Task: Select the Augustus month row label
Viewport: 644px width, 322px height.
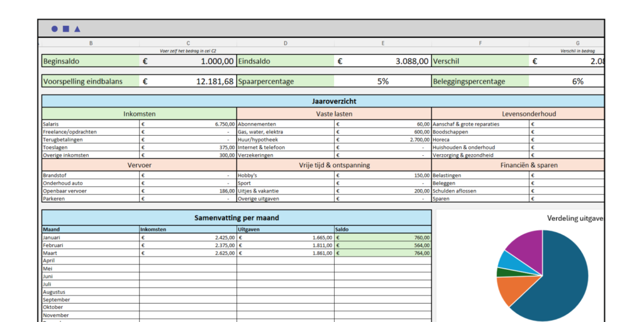Action: (91, 292)
